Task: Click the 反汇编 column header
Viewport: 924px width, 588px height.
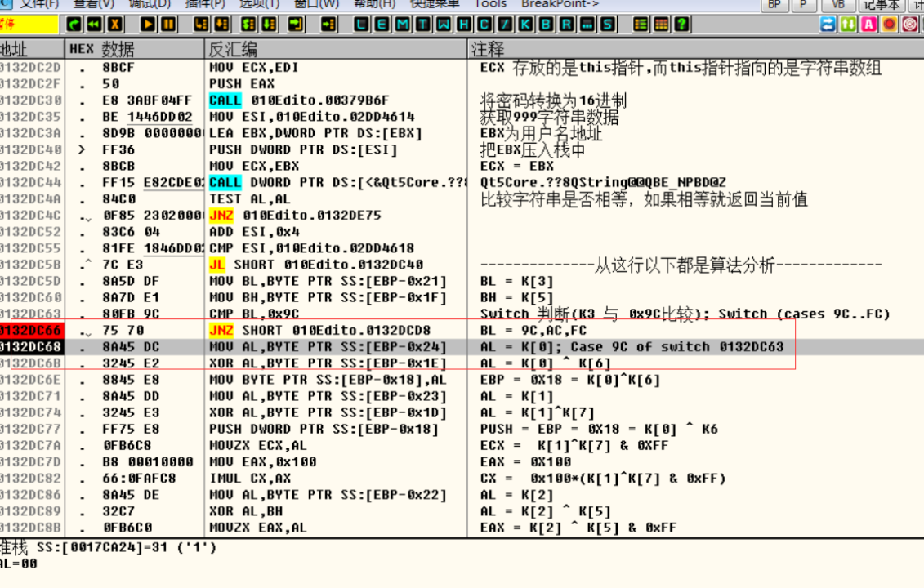Action: [233, 49]
